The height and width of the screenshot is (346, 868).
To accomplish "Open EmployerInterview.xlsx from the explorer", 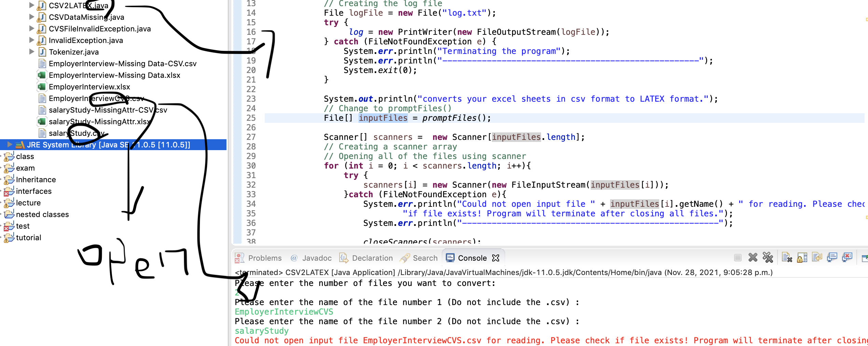I will point(89,87).
